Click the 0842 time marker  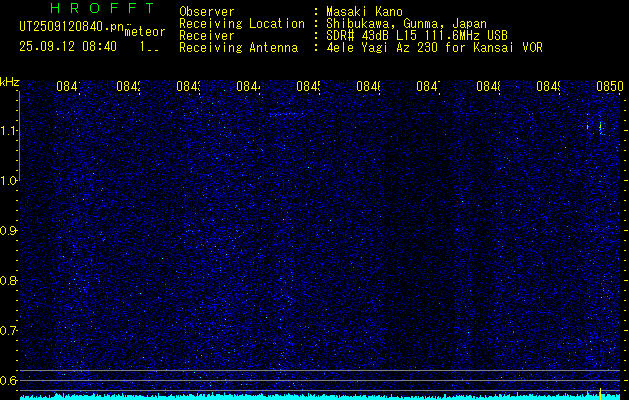point(128,87)
